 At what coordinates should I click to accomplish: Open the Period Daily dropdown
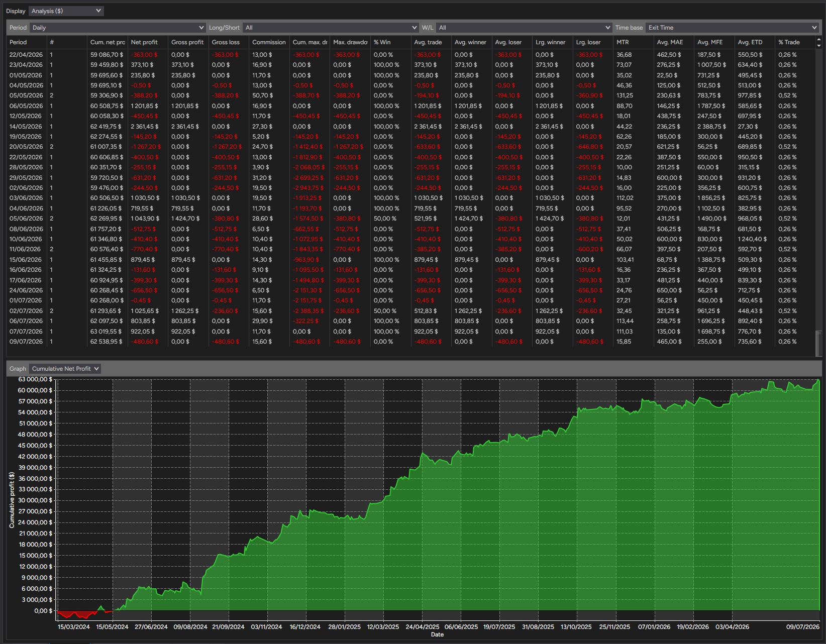coord(118,28)
